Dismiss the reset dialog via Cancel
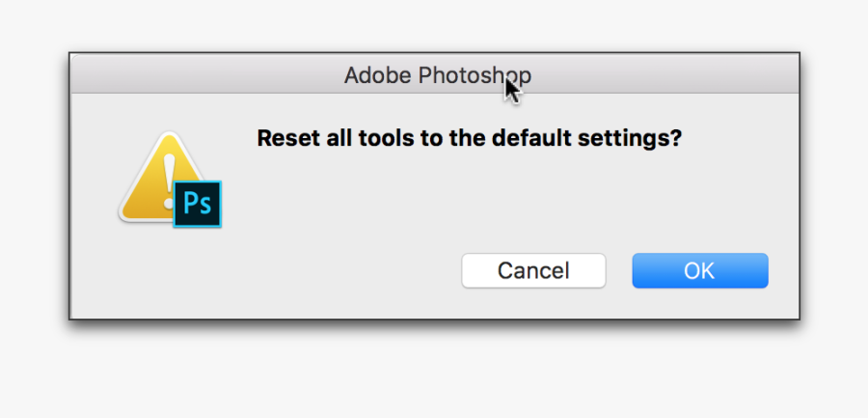 tap(533, 270)
